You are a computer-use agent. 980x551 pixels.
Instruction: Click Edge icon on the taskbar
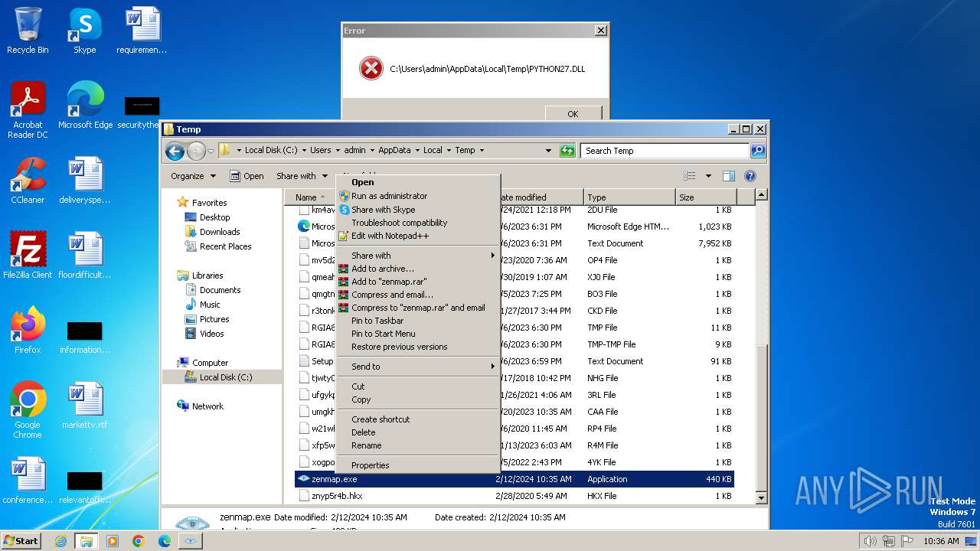point(165,541)
